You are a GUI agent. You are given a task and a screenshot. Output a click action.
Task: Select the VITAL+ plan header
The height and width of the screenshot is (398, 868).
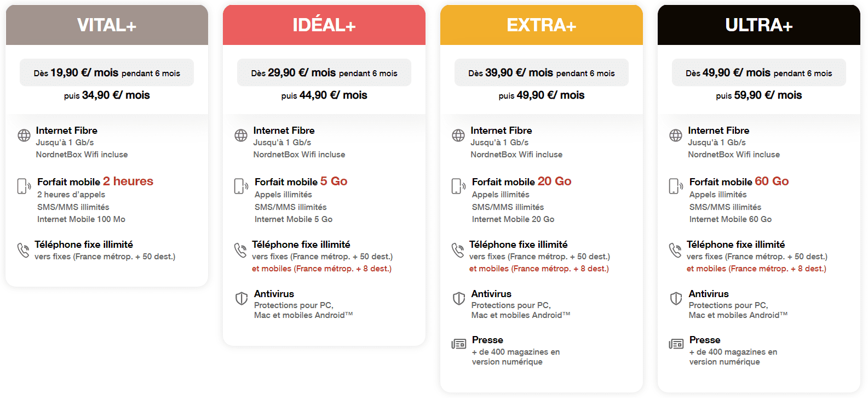pyautogui.click(x=107, y=25)
